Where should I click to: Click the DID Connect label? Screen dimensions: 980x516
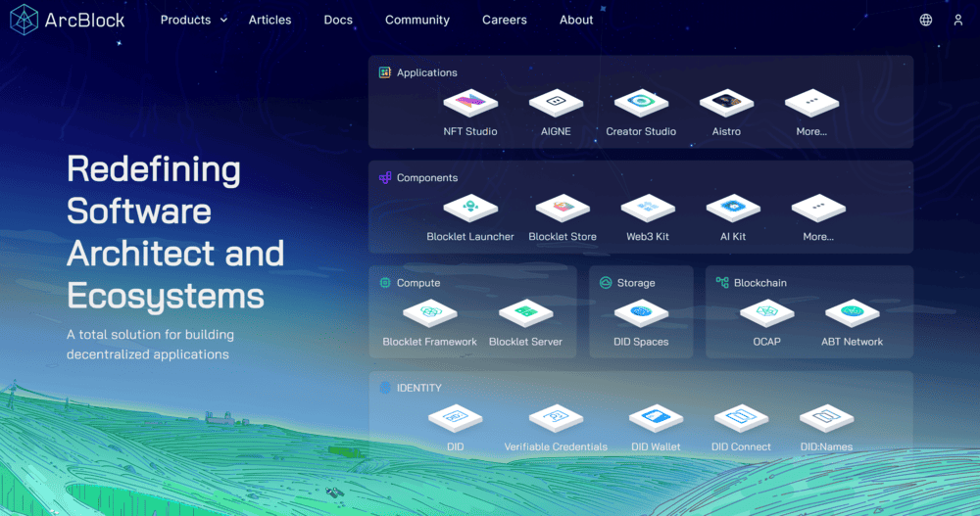pos(741,446)
